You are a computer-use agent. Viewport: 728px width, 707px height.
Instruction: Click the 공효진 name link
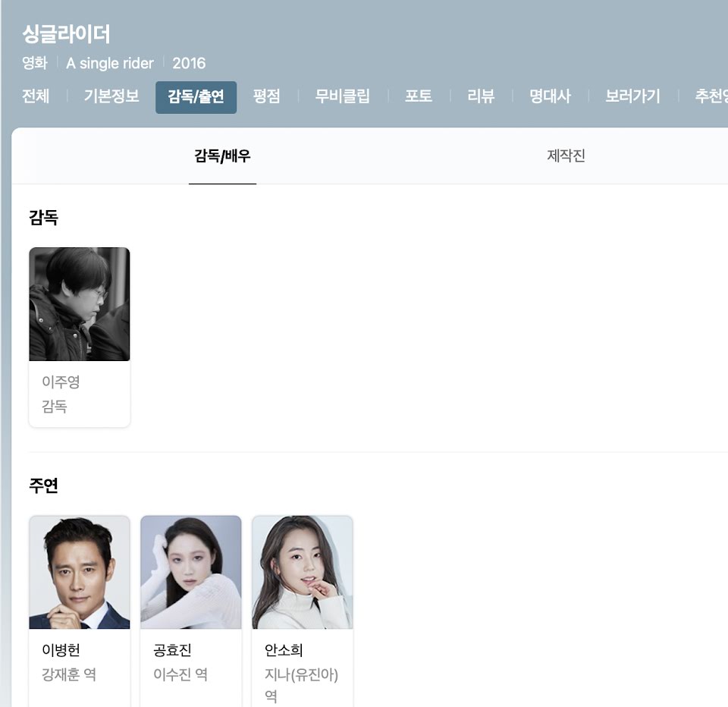(x=172, y=650)
